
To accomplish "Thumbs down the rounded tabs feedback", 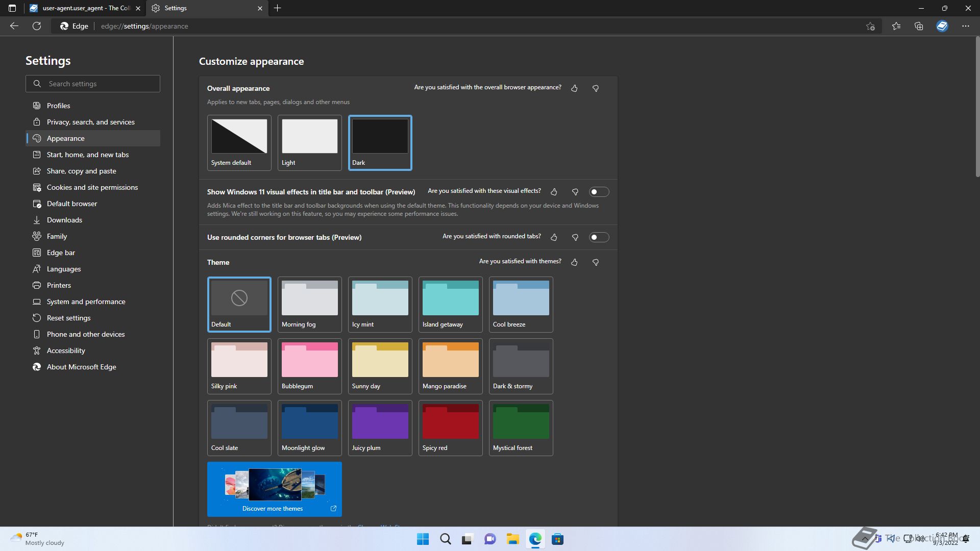I will 575,237.
